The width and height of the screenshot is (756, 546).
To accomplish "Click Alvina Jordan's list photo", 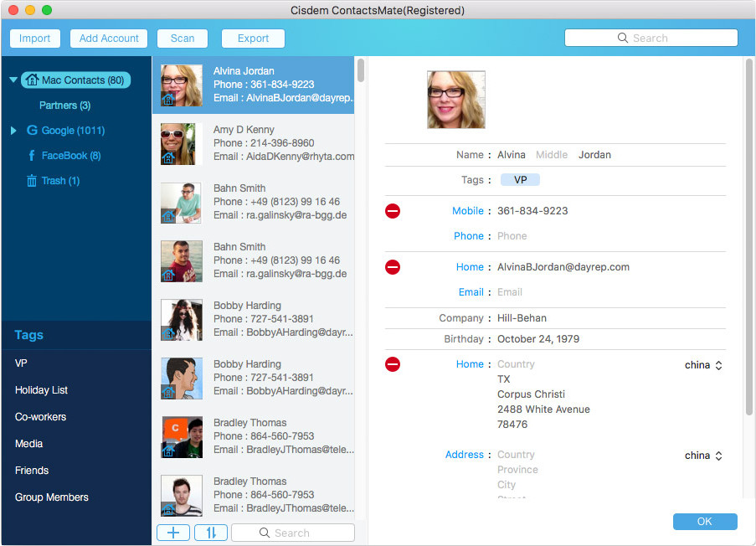I will 182,85.
